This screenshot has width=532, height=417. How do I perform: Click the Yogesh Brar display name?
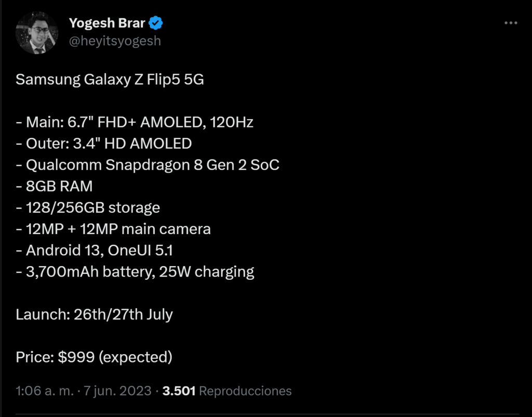point(107,23)
